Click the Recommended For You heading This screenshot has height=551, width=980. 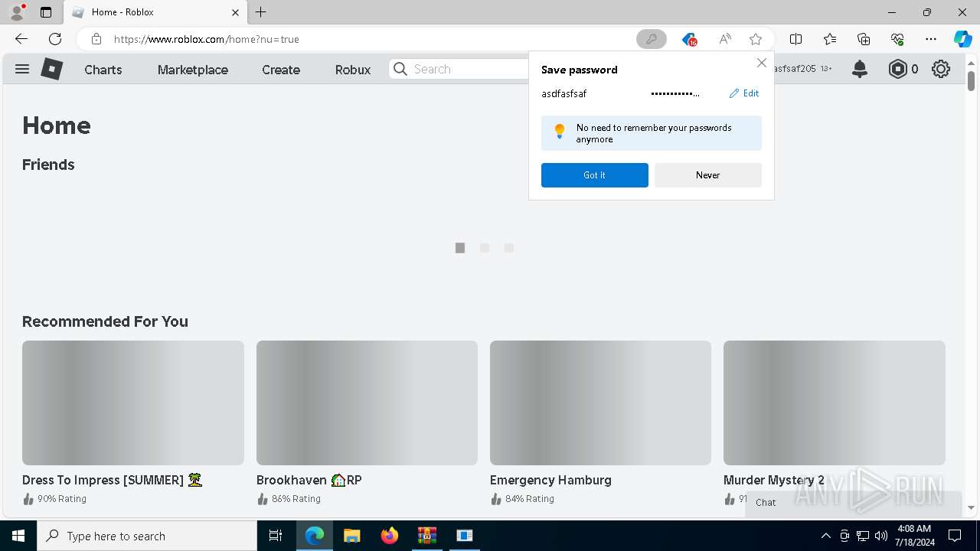(105, 321)
